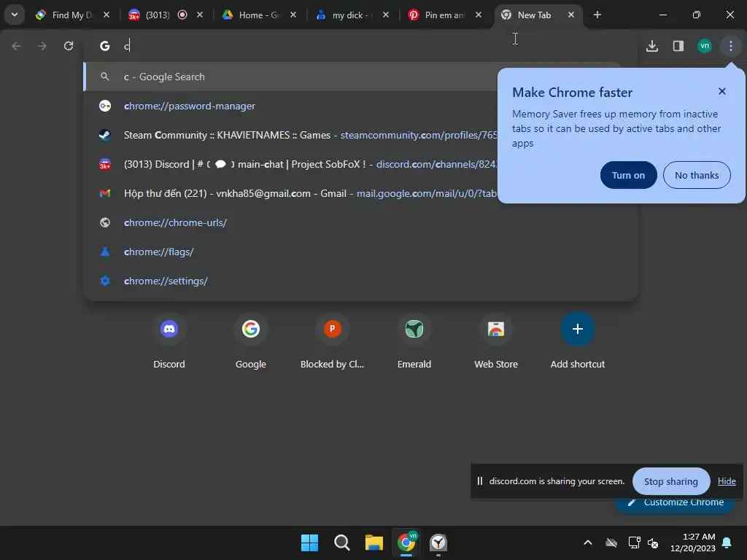
Task: Open the Google shortcut
Action: [251, 341]
